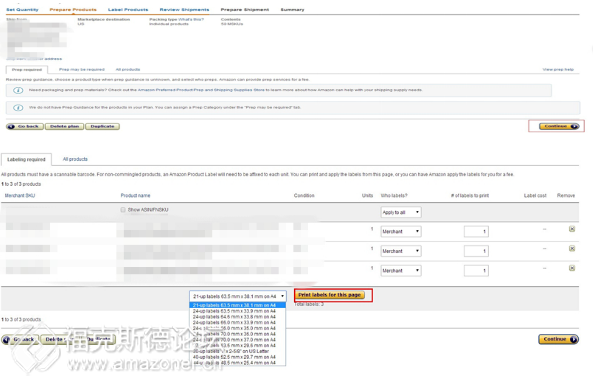Click Marketplace destination label
600x382 pixels.
(104, 19)
